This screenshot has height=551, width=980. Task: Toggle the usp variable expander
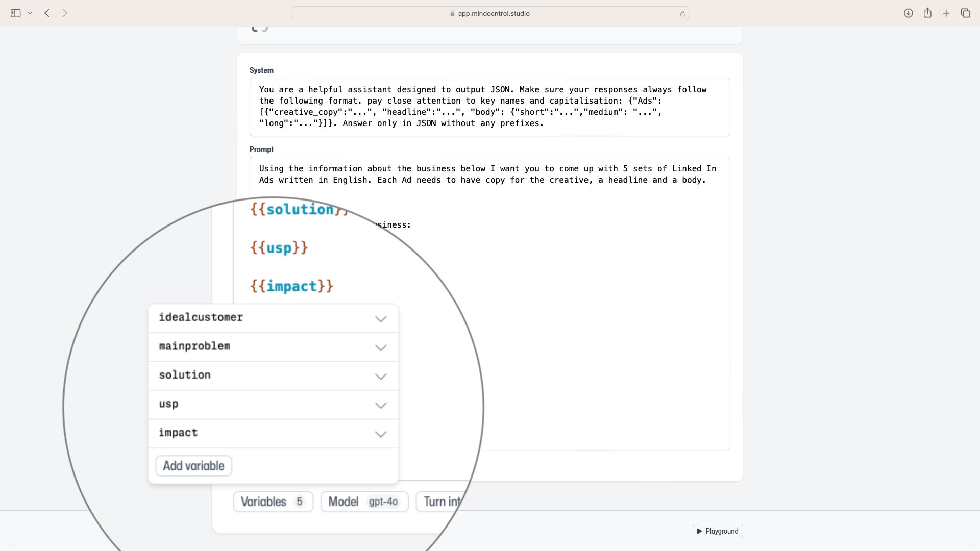tap(380, 404)
